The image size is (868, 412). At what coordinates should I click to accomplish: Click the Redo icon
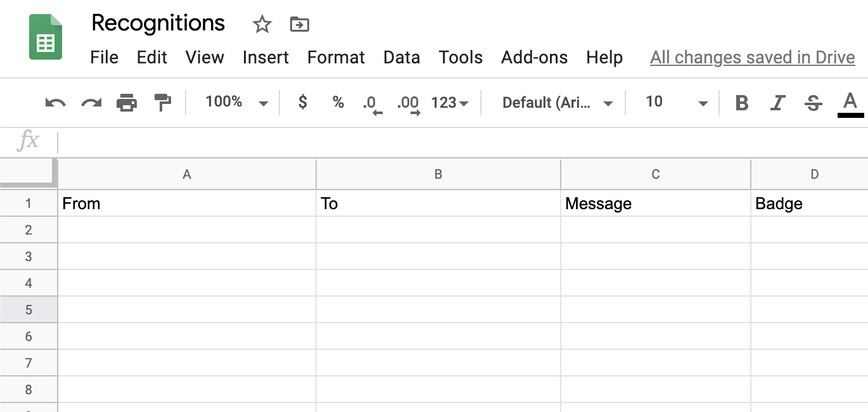(91, 102)
